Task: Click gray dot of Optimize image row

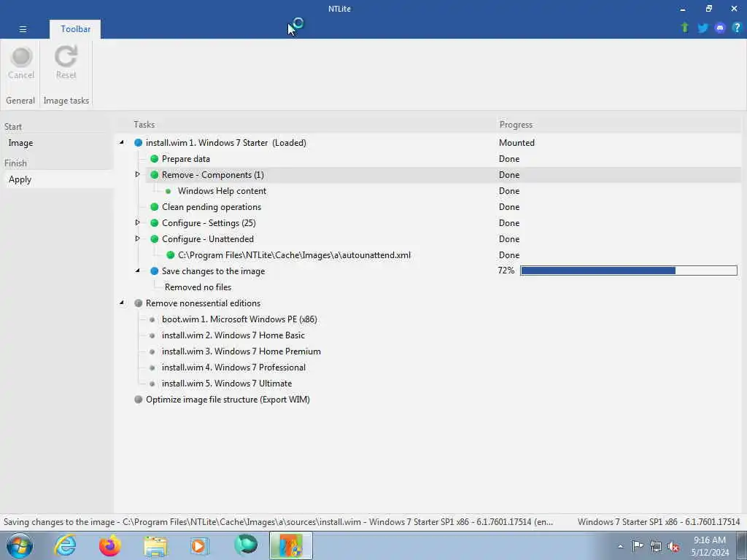Action: [138, 400]
